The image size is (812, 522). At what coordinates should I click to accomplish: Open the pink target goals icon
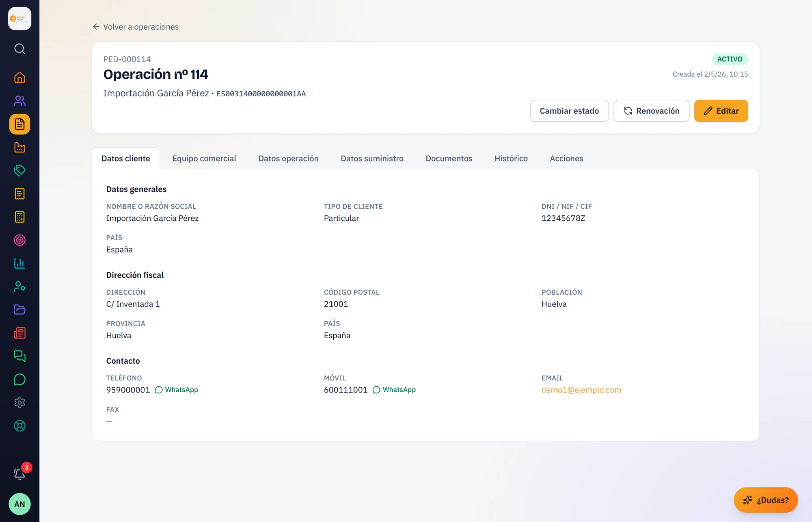(x=19, y=240)
